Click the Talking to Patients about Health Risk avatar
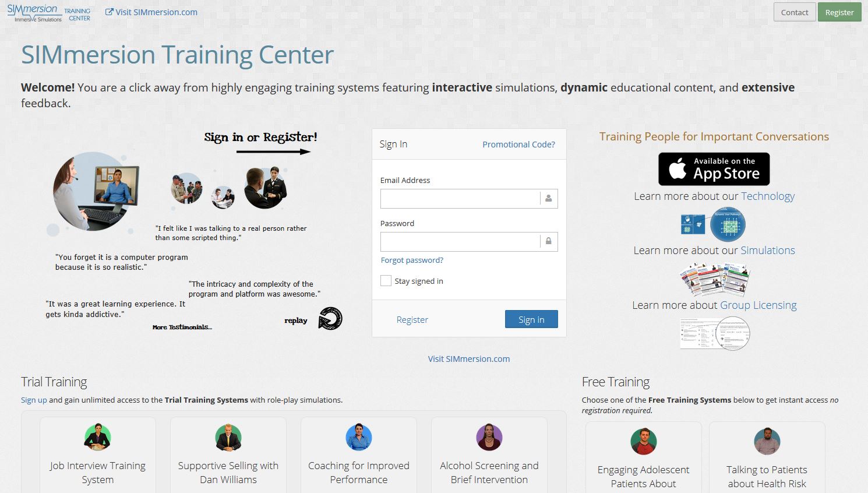 (767, 441)
